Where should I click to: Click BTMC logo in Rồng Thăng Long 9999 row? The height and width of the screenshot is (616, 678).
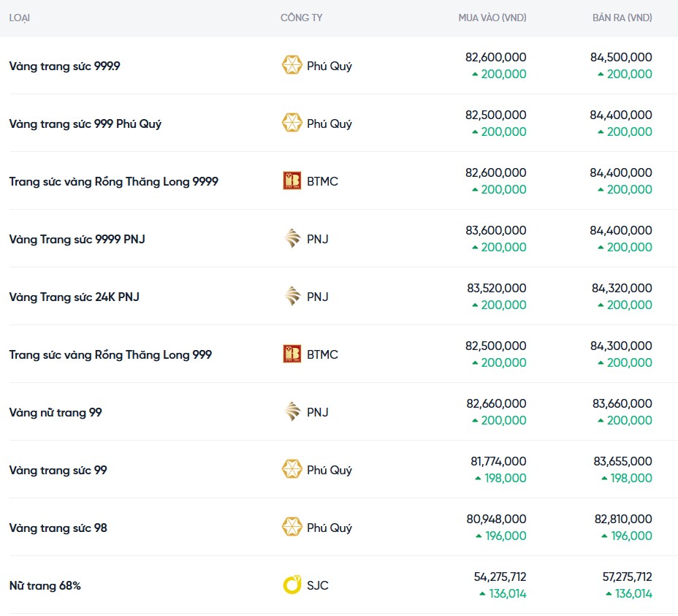tap(292, 180)
